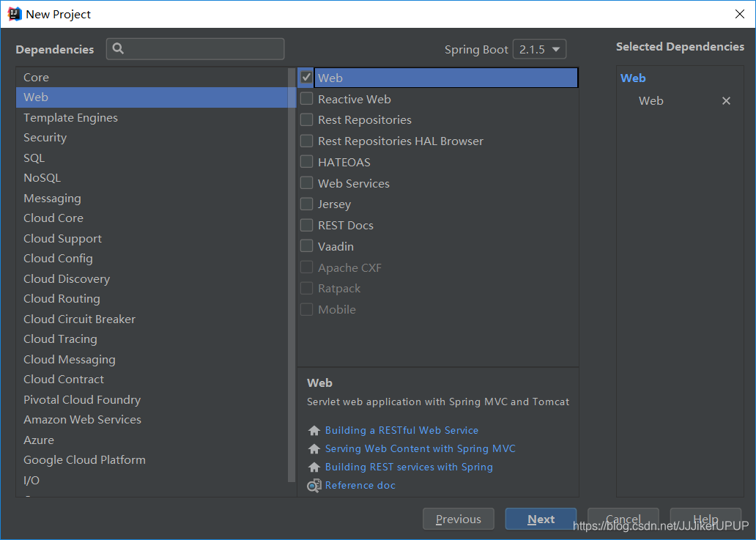This screenshot has height=540, width=756.
Task: Select the Web entry under Selected Dependencies
Action: (651, 101)
